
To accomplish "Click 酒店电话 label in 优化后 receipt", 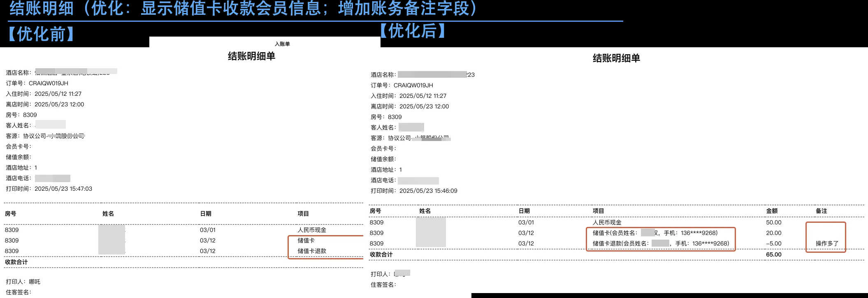I will pyautogui.click(x=383, y=180).
